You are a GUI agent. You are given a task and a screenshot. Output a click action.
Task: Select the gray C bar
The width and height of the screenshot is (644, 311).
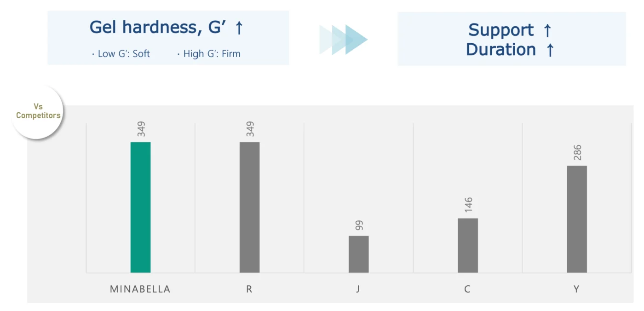[467, 245]
